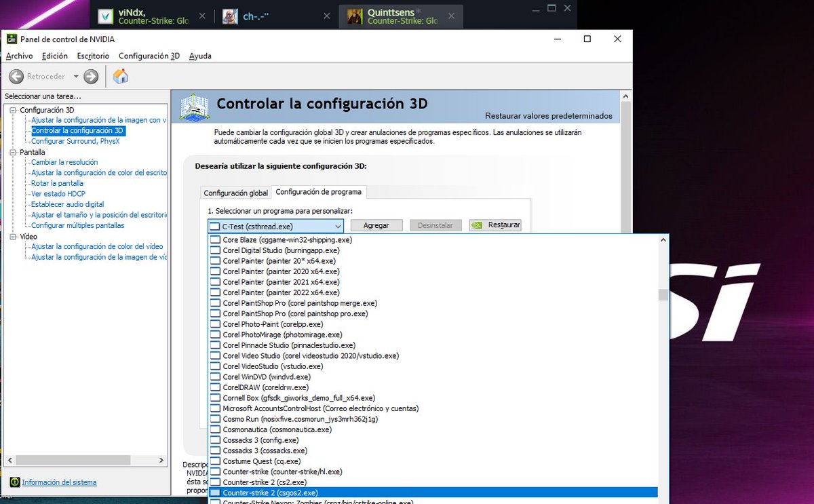814x504 pixels.
Task: Collapse the Vídeo tree node
Action: (13, 236)
